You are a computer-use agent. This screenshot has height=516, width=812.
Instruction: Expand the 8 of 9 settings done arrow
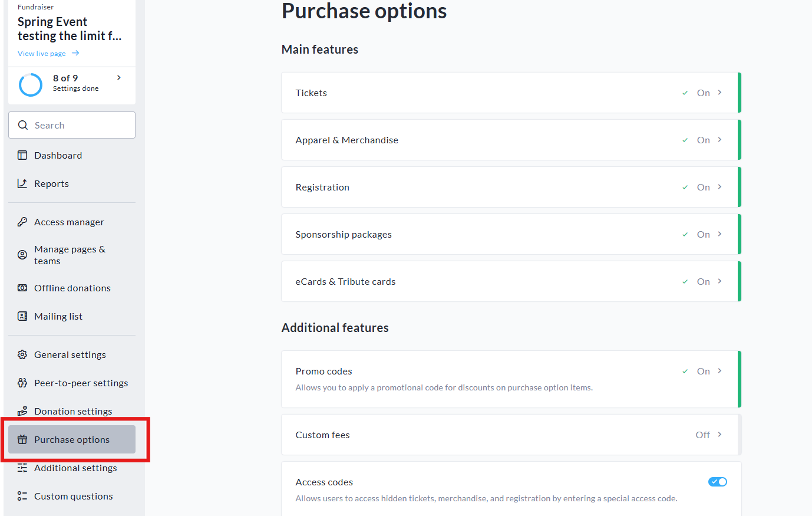(x=119, y=78)
